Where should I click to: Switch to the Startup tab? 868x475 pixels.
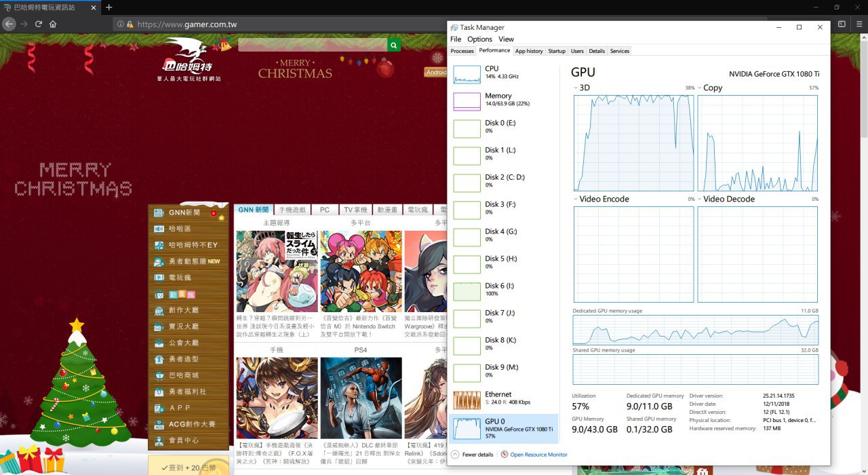[557, 51]
